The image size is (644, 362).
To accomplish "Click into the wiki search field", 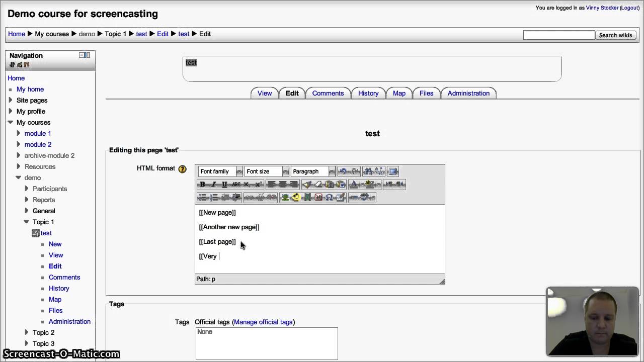I will [559, 35].
